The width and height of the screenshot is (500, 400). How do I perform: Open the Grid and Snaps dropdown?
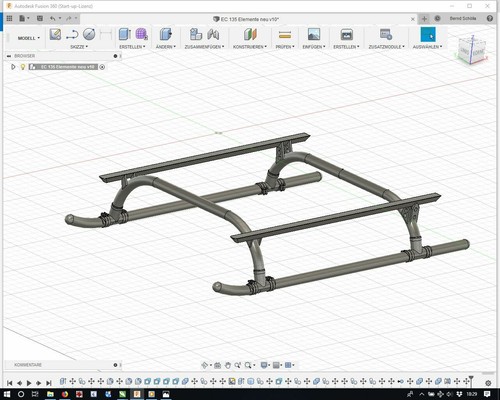[277, 365]
